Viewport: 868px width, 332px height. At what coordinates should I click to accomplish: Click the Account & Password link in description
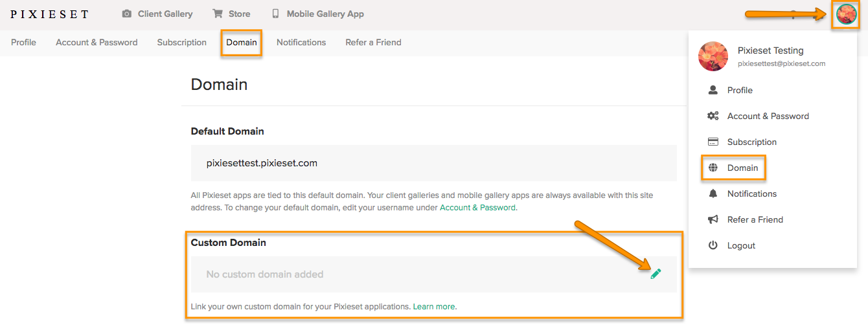(478, 208)
